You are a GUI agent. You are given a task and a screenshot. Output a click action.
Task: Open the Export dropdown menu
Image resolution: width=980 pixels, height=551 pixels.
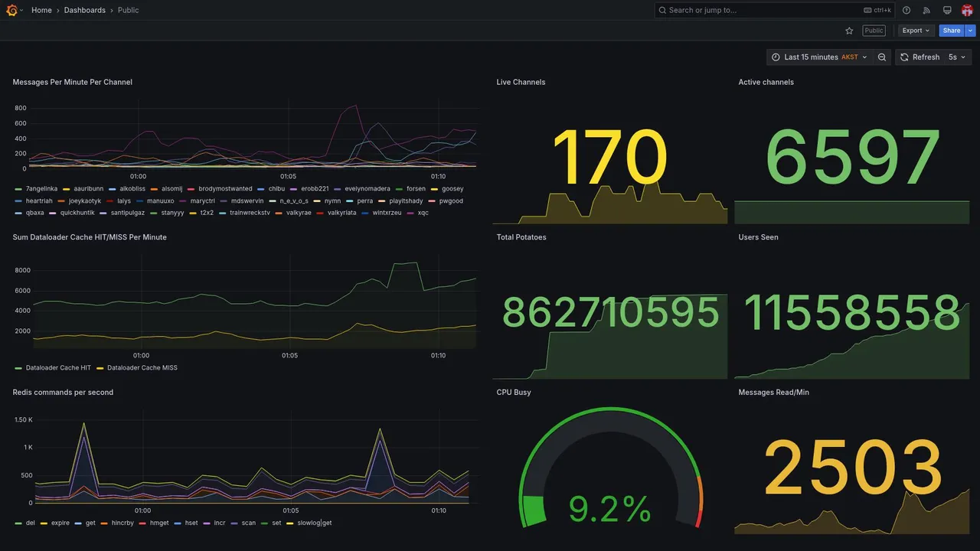pos(916,31)
